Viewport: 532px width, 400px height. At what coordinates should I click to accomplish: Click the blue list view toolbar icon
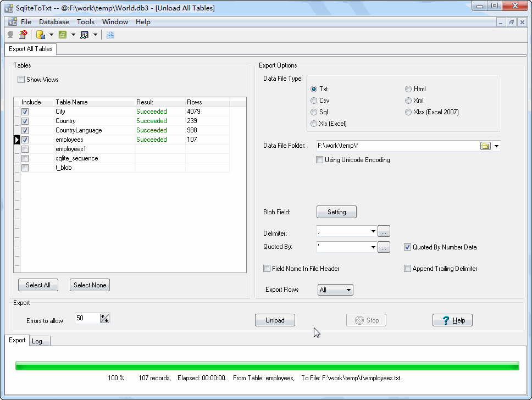coord(110,35)
